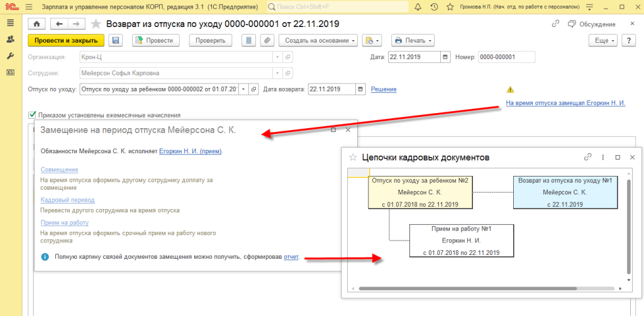This screenshot has height=316, width=644.
Task: Add document to favorites star
Action: pyautogui.click(x=96, y=24)
